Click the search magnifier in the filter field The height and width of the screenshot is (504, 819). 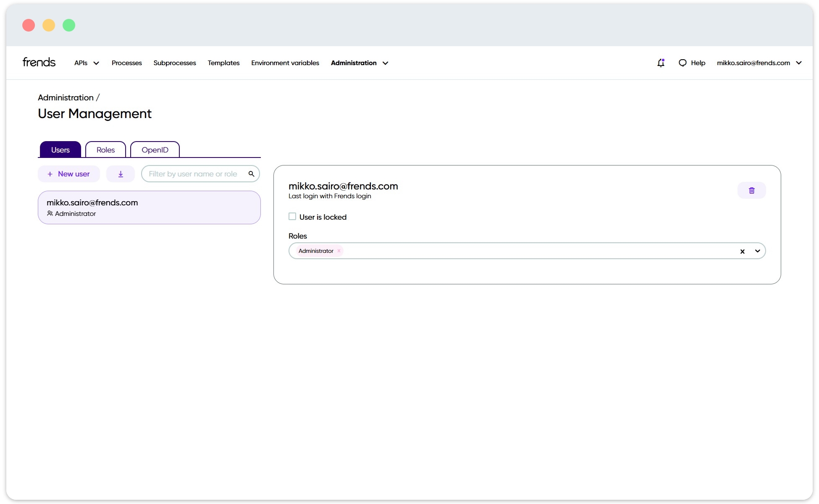[x=252, y=173]
